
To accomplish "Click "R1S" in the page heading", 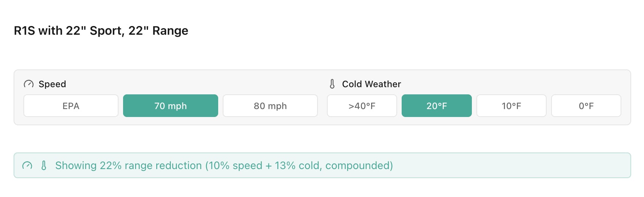I will tap(25, 31).
